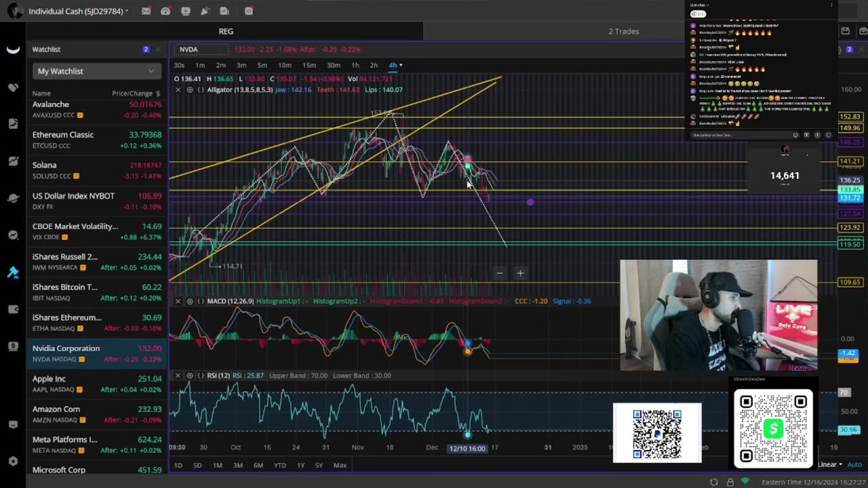This screenshot has height=488, width=868.
Task: Open the gauge dashboard icon in top bar
Action: coord(165,11)
